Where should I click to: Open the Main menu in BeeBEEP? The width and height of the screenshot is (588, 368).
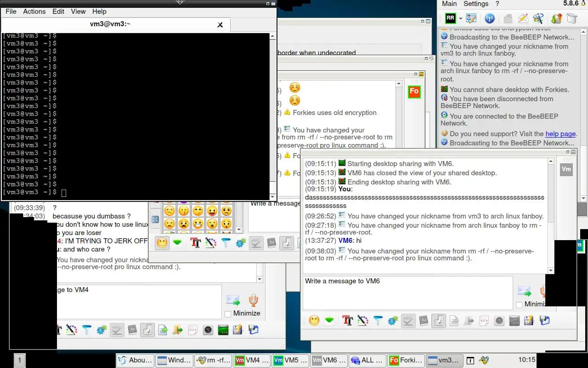(x=449, y=4)
